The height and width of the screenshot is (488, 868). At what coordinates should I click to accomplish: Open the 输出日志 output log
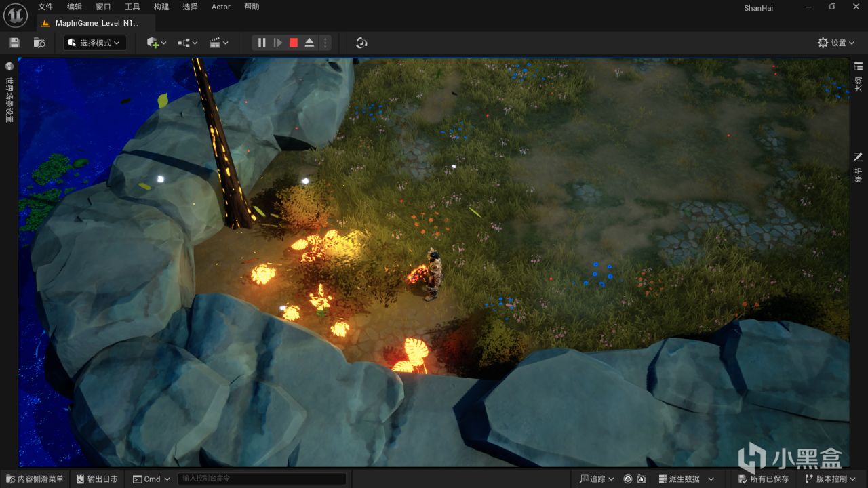(97, 479)
